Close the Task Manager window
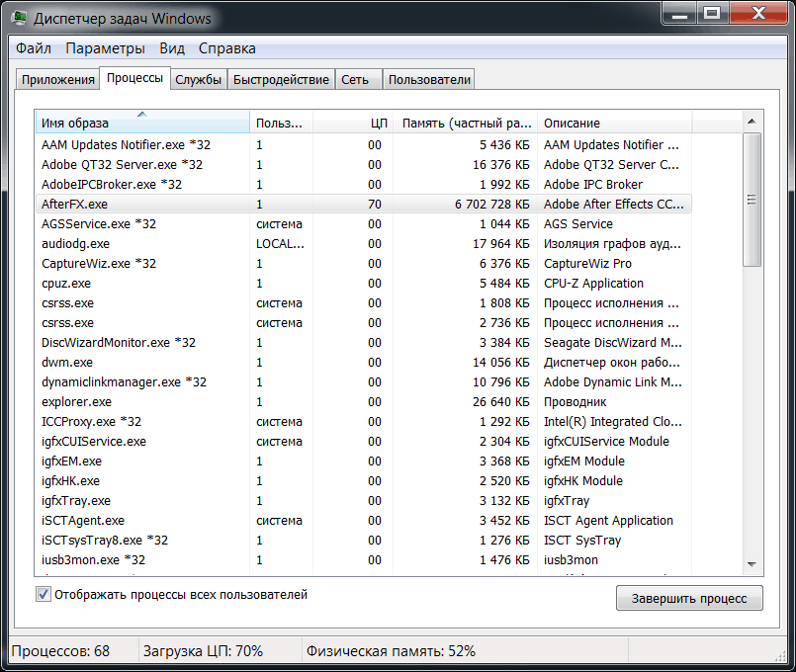 tap(758, 13)
